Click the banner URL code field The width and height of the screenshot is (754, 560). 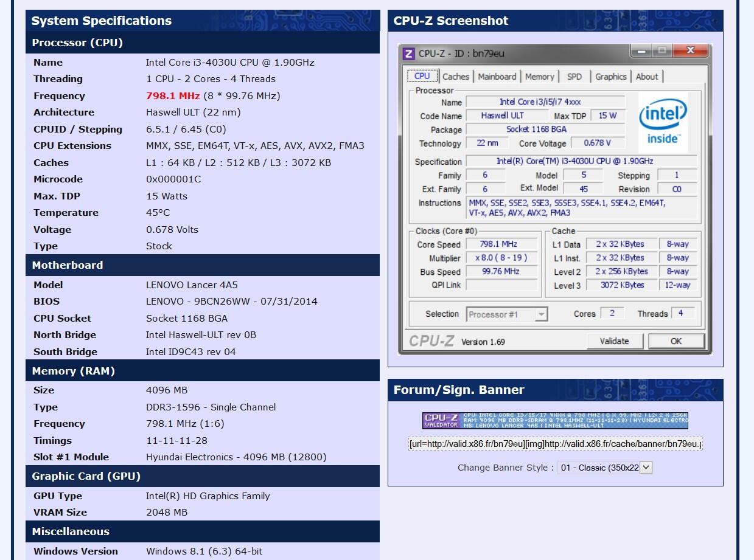point(555,444)
